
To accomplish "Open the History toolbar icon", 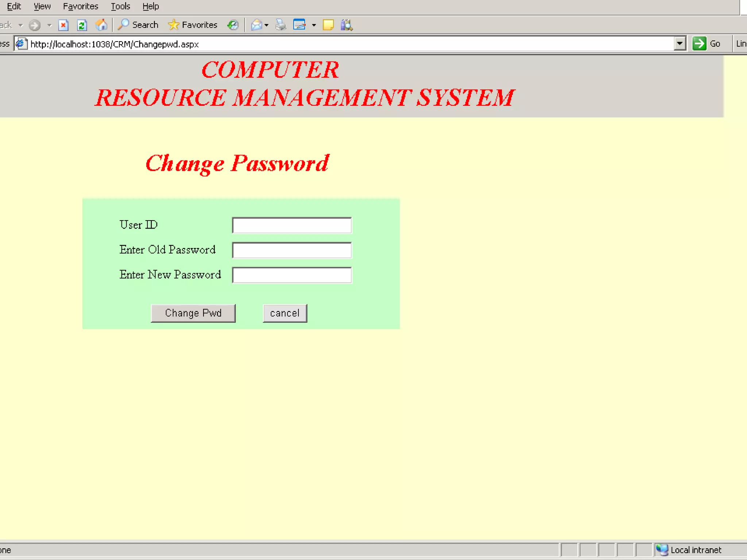I will pyautogui.click(x=233, y=25).
